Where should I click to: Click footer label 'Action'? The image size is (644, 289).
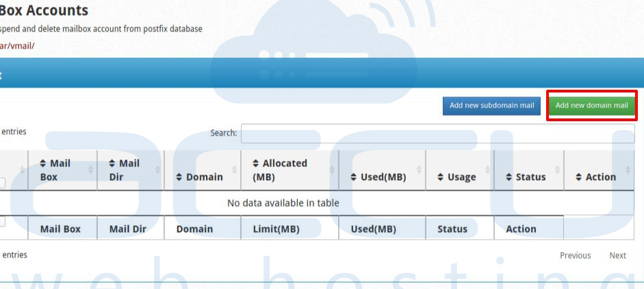(x=521, y=229)
